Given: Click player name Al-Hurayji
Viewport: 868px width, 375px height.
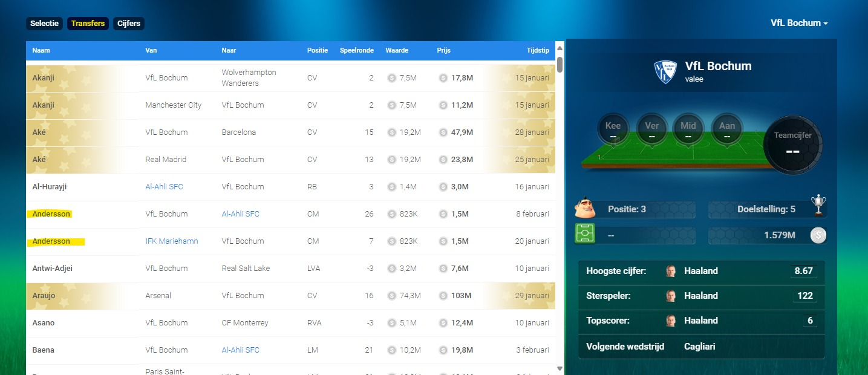Looking at the screenshot, I should click(x=50, y=187).
